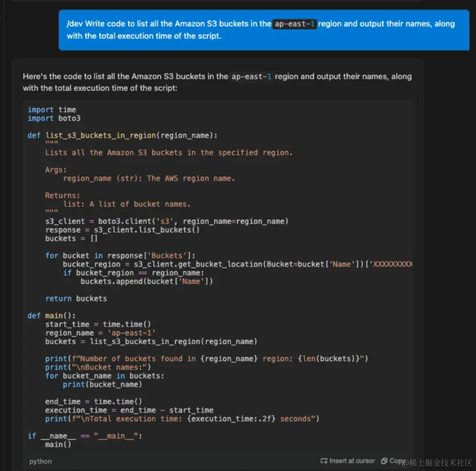The image size is (476, 471).
Task: Click the 'print("\nBucket names:")' line
Action: click(98, 367)
